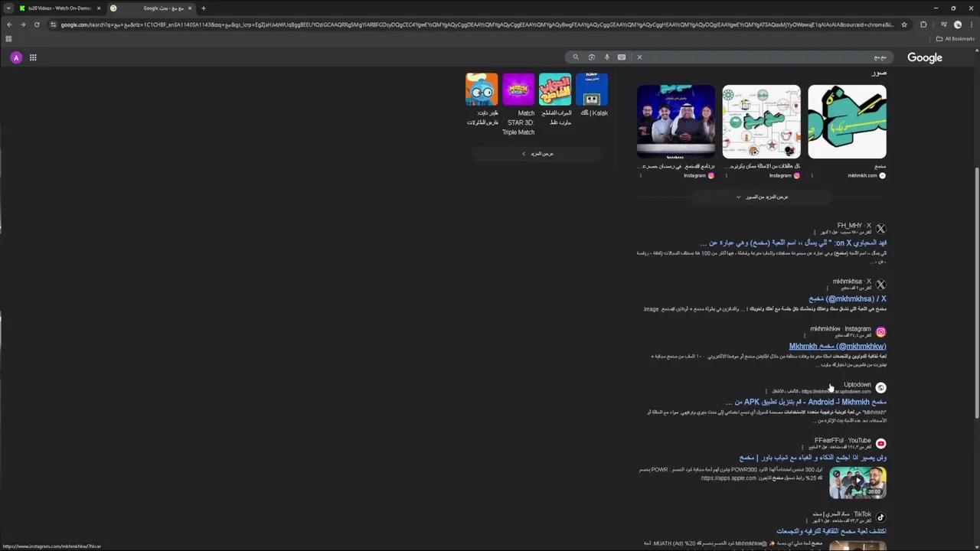Click the YouTube icon beside FFearFFul result
980x551 pixels.
pos(880,444)
